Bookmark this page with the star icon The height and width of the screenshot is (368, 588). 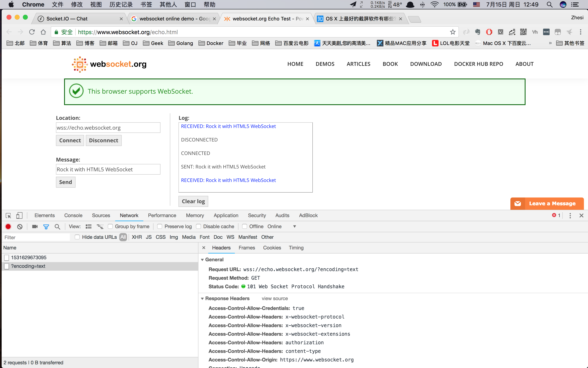tap(452, 32)
